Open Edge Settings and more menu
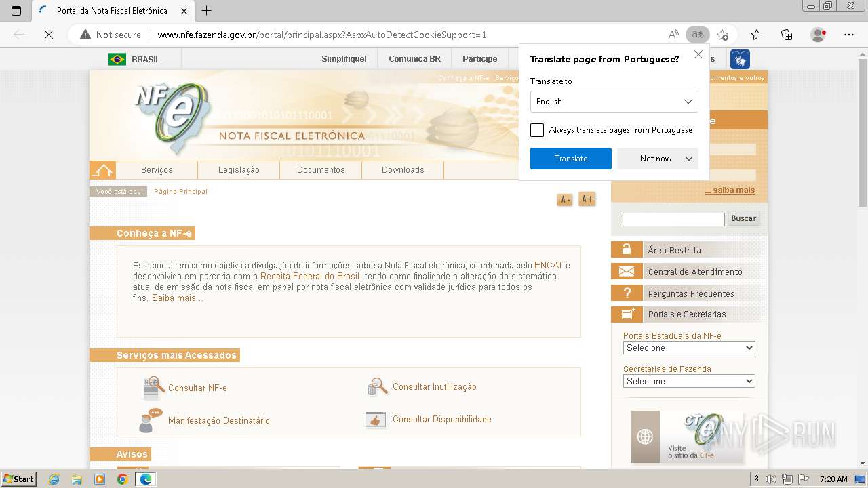Image resolution: width=868 pixels, height=488 pixels. pyautogui.click(x=849, y=35)
